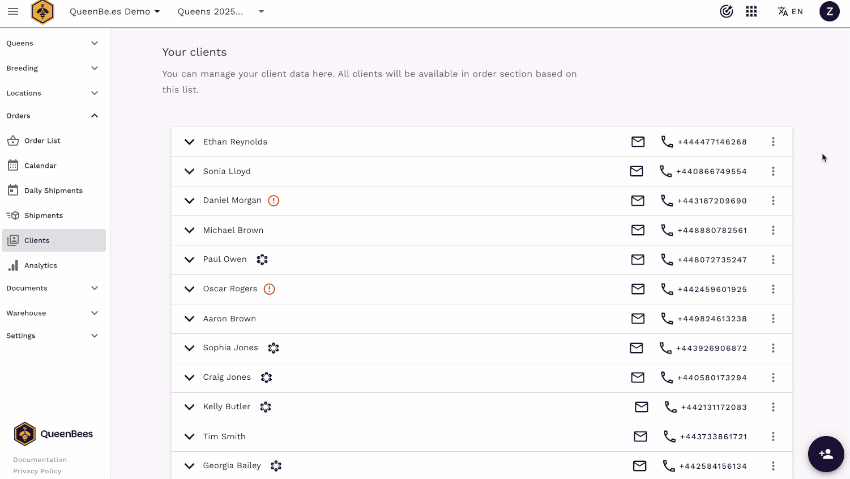
Task: Open the language selector EN
Action: (790, 11)
